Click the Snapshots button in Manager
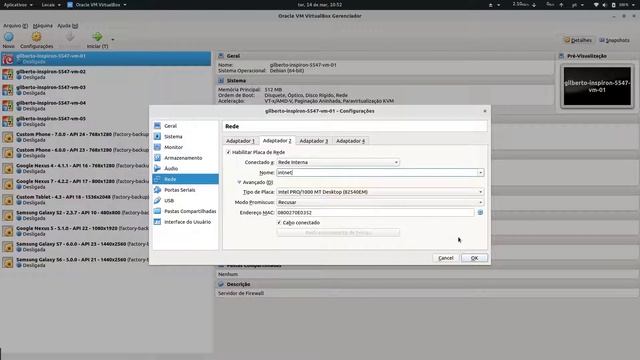This screenshot has height=360, width=640. (x=614, y=40)
